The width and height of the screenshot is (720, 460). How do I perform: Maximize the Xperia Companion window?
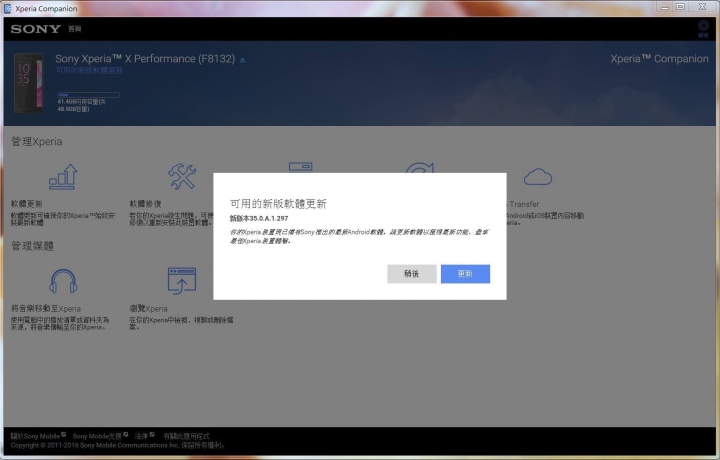point(681,6)
